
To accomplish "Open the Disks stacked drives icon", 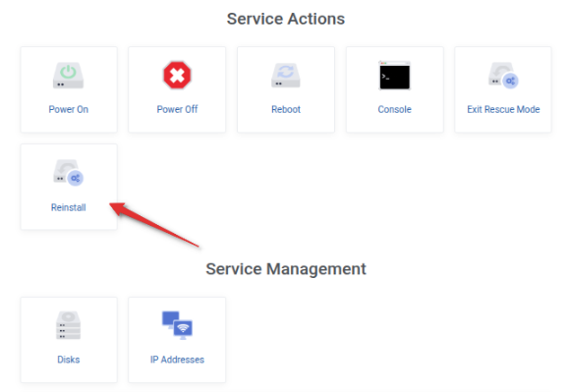I will 68,325.
